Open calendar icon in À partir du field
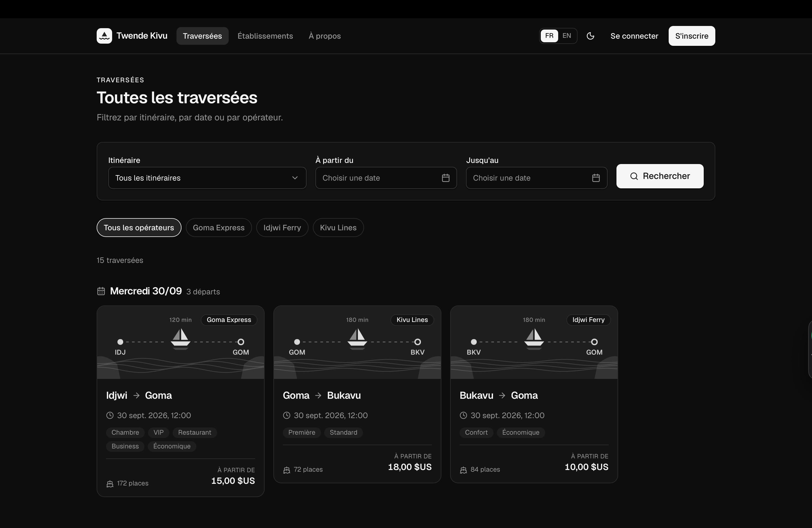812x528 pixels. pyautogui.click(x=445, y=178)
